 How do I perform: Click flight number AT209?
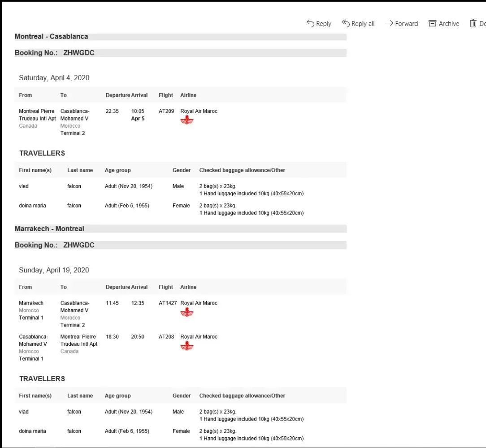(166, 111)
